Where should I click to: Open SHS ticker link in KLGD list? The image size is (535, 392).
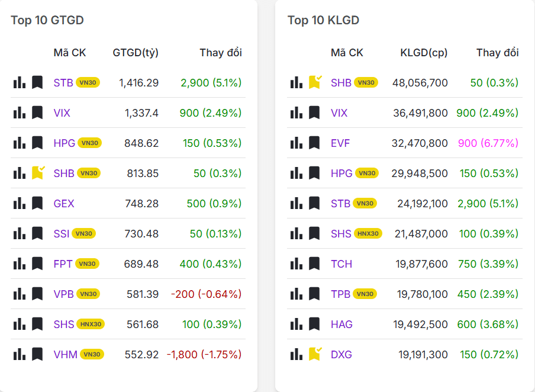point(341,234)
